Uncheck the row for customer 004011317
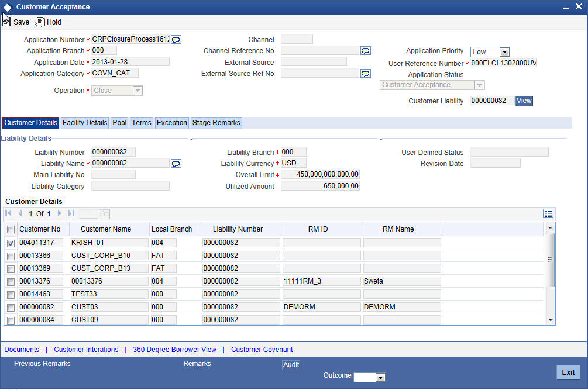Image resolution: width=588 pixels, height=390 pixels. click(x=11, y=243)
